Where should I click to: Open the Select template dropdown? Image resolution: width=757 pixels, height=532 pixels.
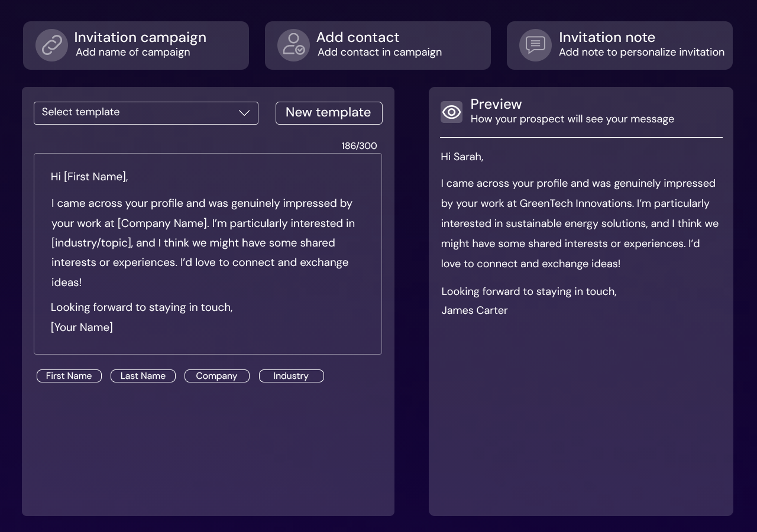coord(136,113)
